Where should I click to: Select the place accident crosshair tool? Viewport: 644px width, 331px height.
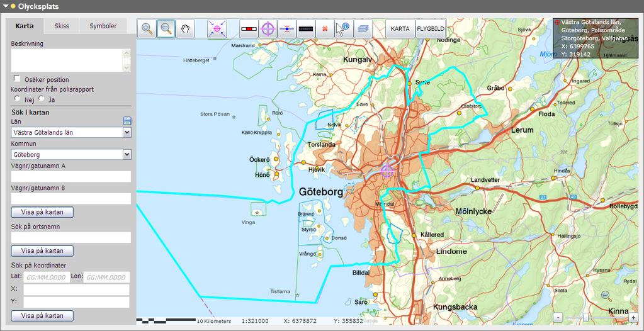pos(268,29)
